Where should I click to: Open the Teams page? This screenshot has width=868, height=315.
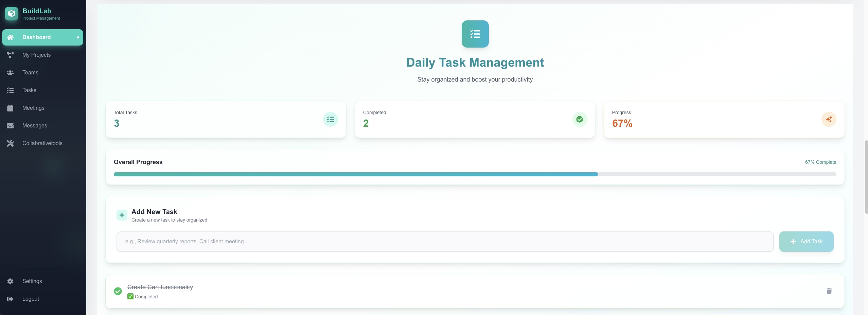[x=30, y=73]
